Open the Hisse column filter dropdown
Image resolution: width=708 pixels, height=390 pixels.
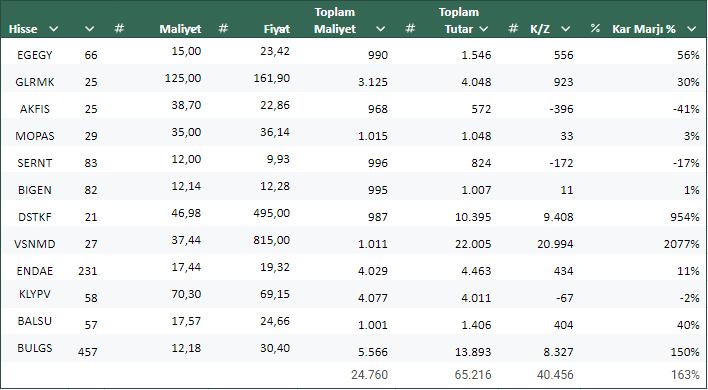(x=54, y=29)
